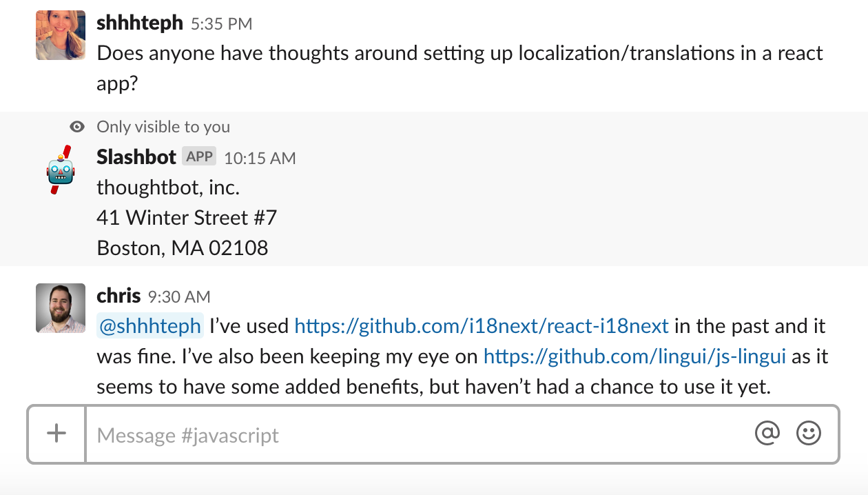Open Slashbot's robot avatar
The image size is (868, 495).
61,170
